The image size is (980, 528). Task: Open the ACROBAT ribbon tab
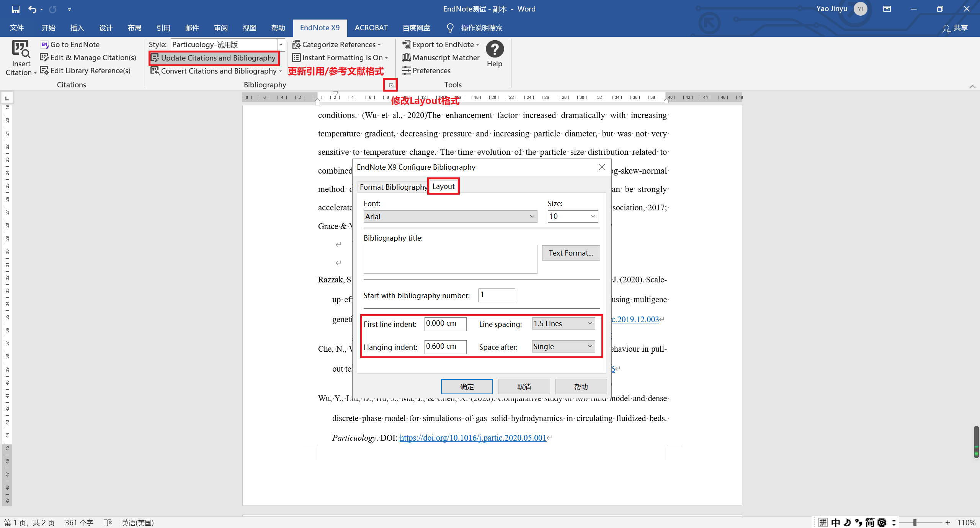pyautogui.click(x=371, y=28)
